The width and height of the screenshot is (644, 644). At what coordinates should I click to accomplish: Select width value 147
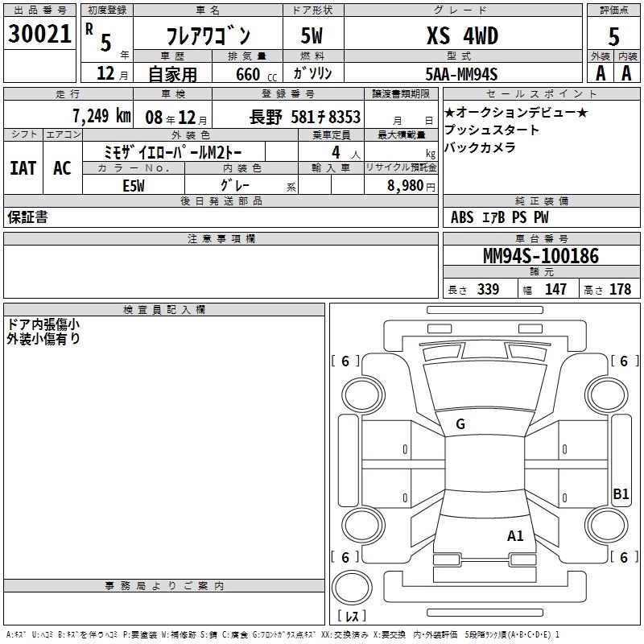point(555,289)
